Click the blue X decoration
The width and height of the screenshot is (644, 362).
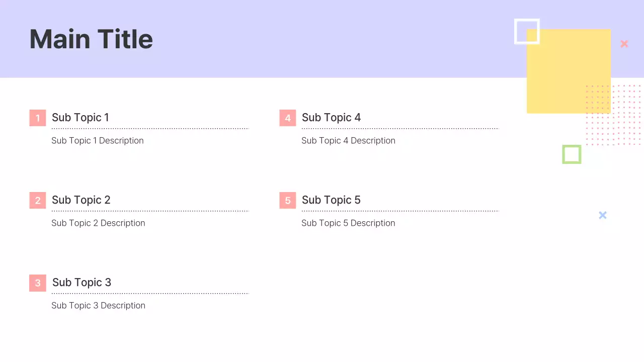(603, 215)
